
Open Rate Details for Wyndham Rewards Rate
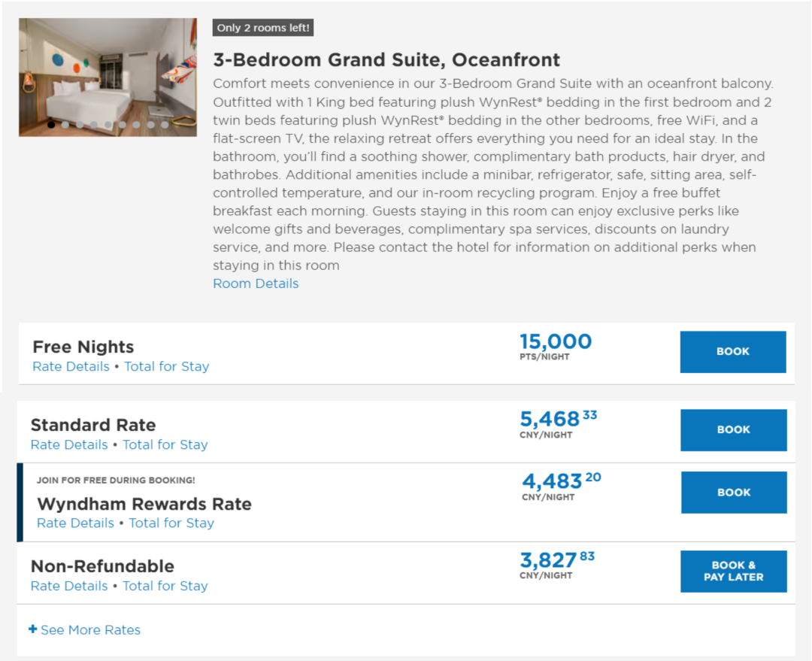(x=75, y=523)
